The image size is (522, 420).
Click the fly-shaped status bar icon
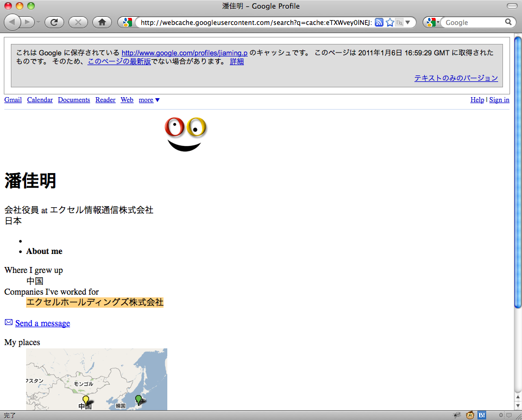pos(457,415)
